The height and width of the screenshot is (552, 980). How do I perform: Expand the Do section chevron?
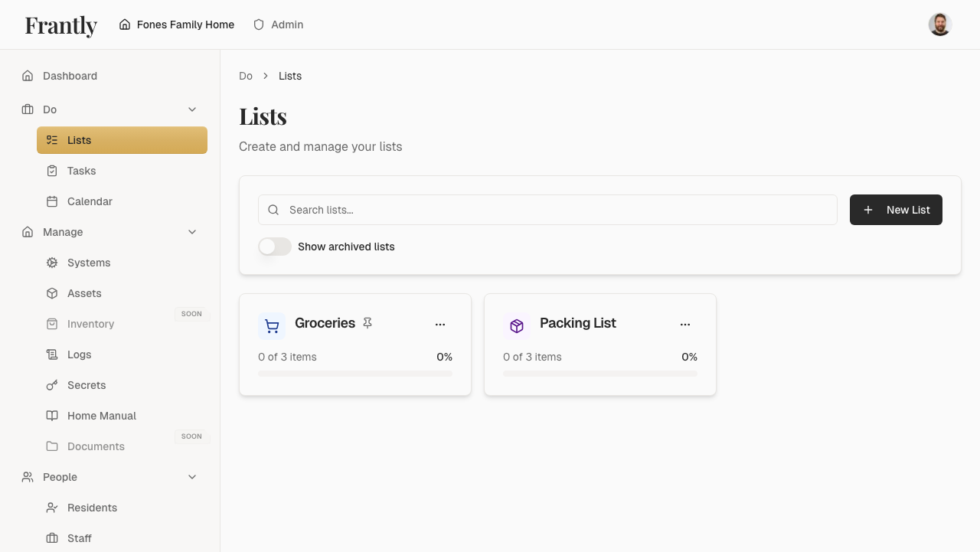tap(192, 109)
